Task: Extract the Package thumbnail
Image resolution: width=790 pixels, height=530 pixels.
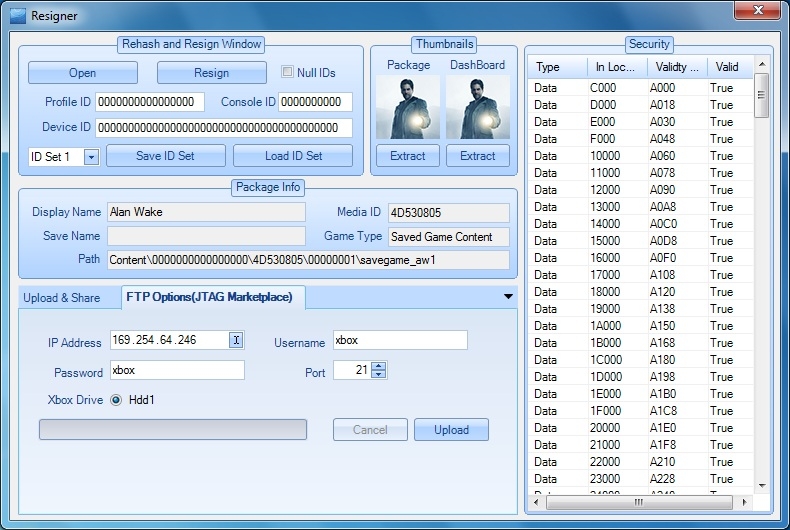Action: click(407, 156)
